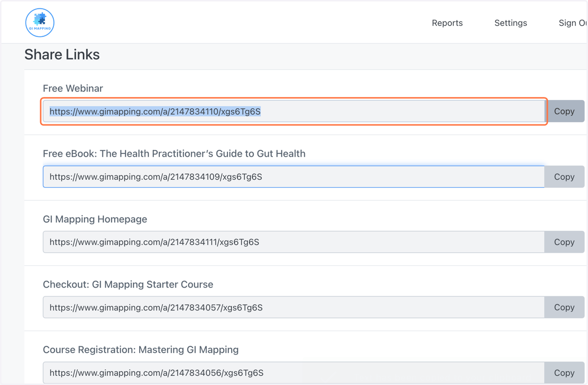
Task: Click the Checkout: GI Mapping Starter Course label
Action: click(128, 285)
